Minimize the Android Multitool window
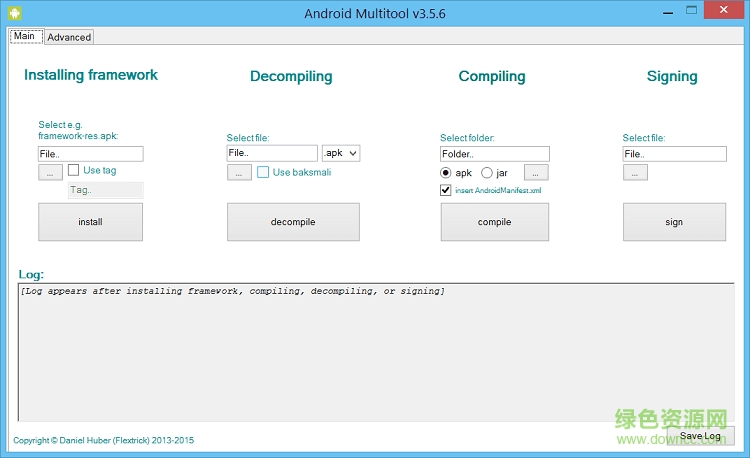Screen dimensions: 750x458 (x=668, y=12)
